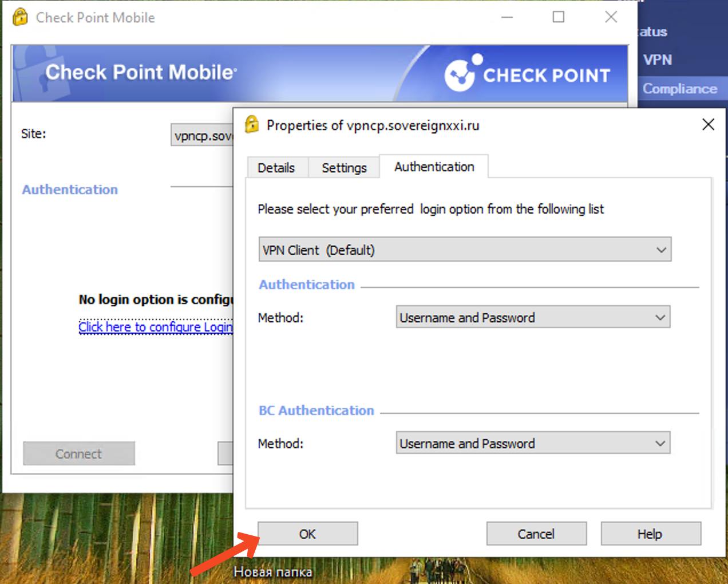The height and width of the screenshot is (584, 728).
Task: Click the lock icon in Check Point Mobile title bar
Action: [20, 17]
